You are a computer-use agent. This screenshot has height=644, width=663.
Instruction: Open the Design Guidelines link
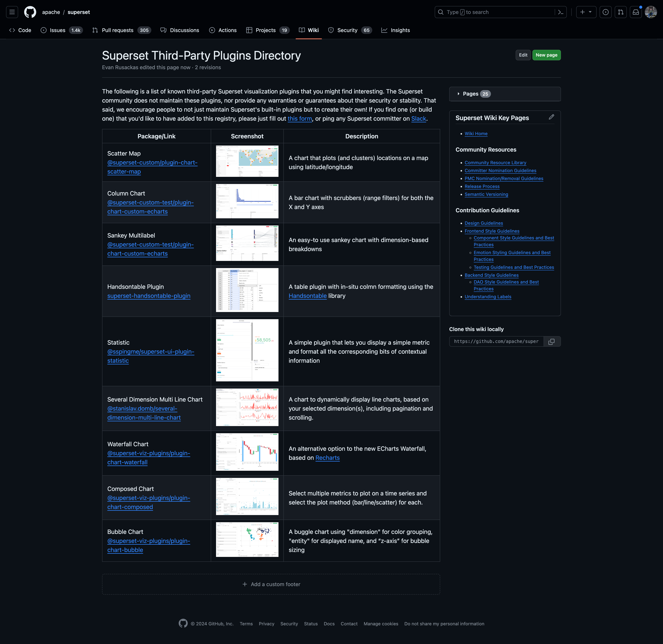(484, 223)
